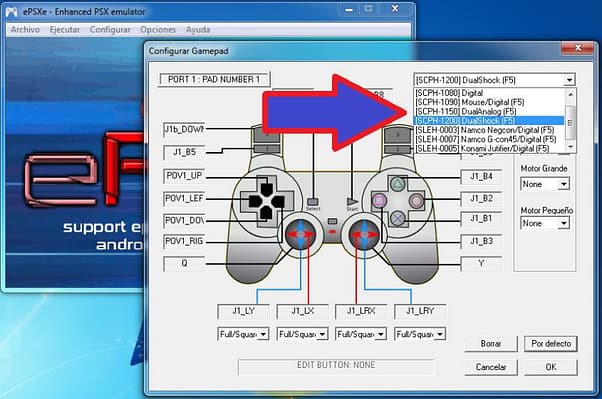Click the Analog mode button between sticks

point(332,222)
